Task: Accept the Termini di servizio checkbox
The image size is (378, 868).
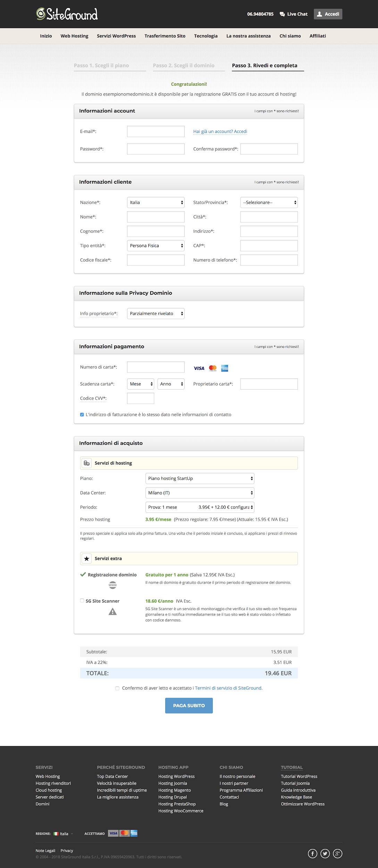Action: 117,688
